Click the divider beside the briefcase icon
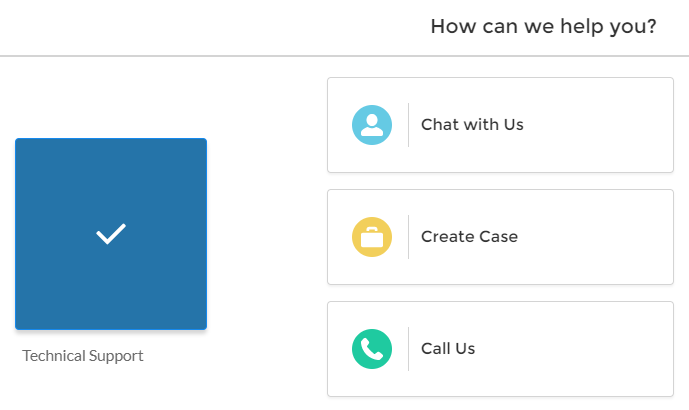The height and width of the screenshot is (410, 689). [x=408, y=237]
